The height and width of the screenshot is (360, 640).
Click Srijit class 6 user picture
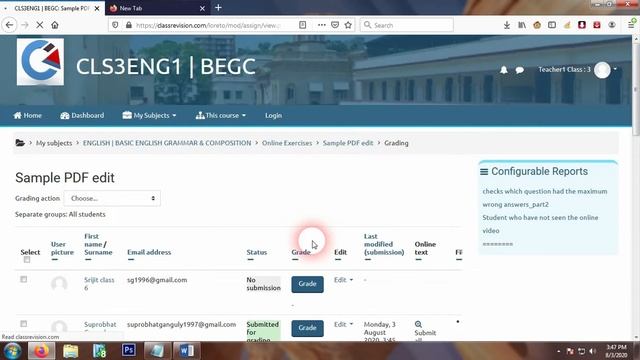click(x=59, y=284)
